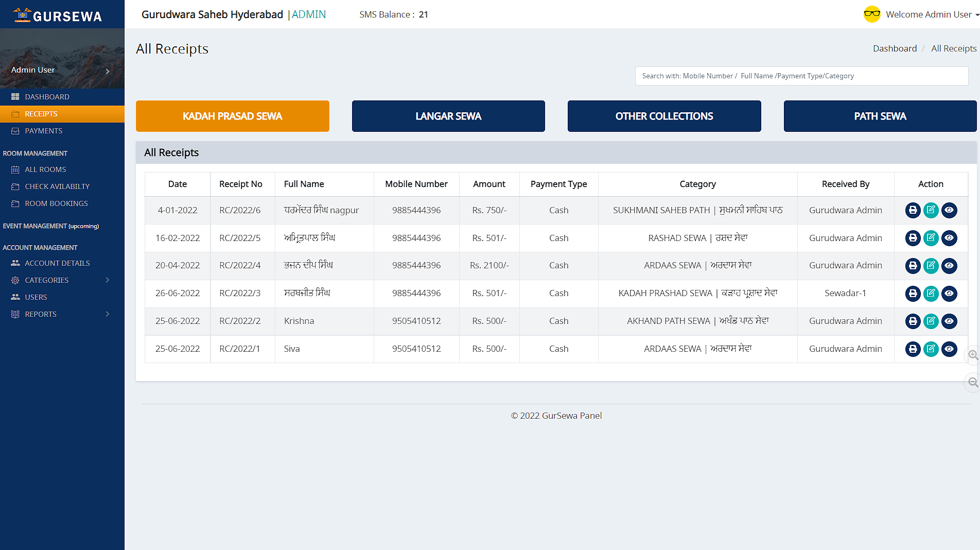Open Dashboard from the sidebar
The height and width of the screenshot is (550, 980).
[47, 97]
